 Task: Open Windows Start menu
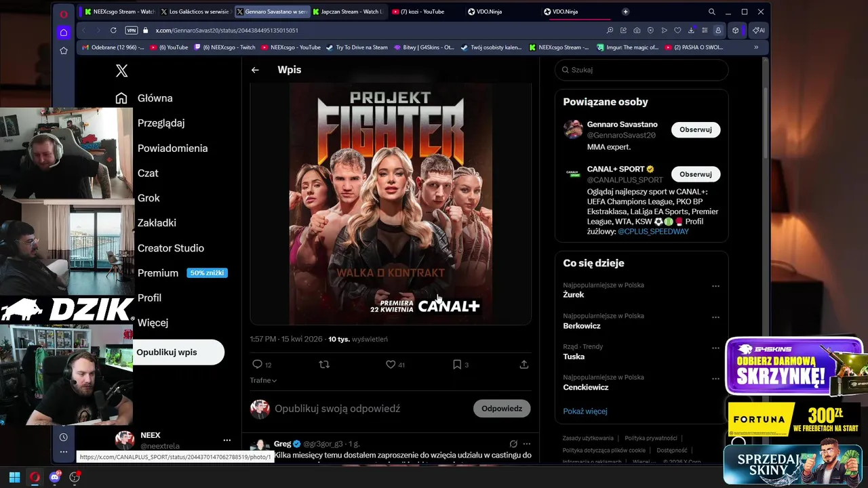pyautogui.click(x=14, y=477)
